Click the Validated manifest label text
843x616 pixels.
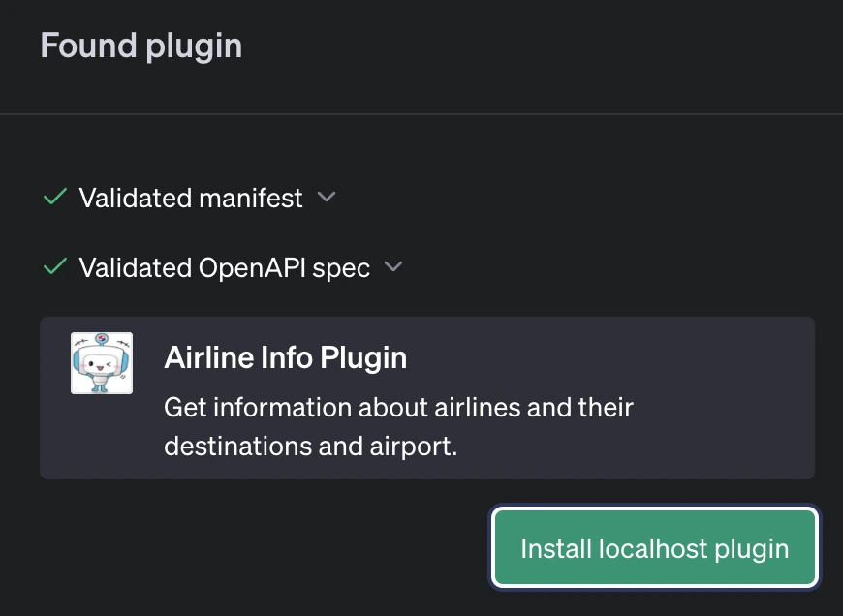point(191,199)
